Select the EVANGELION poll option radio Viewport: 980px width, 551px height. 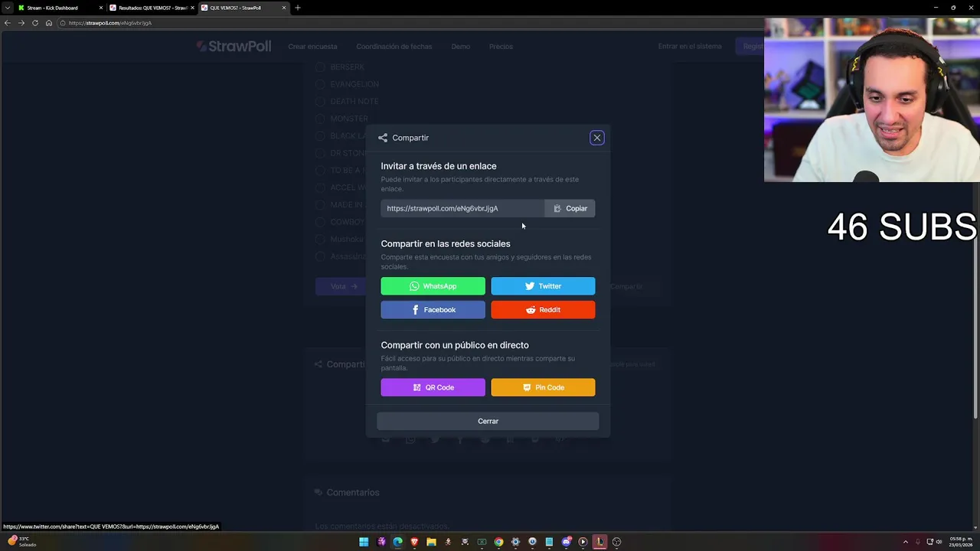pos(321,84)
